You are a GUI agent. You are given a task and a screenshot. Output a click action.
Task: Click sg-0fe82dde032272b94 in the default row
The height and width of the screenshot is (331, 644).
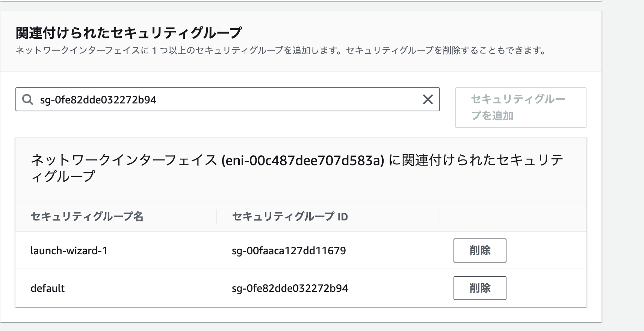coord(290,288)
